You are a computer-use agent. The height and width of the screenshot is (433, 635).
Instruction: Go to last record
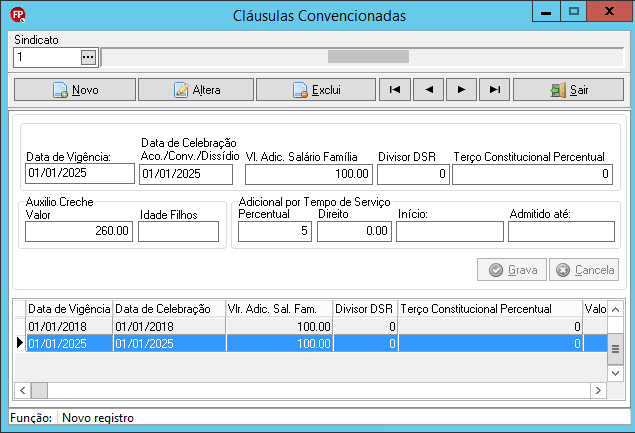[494, 90]
